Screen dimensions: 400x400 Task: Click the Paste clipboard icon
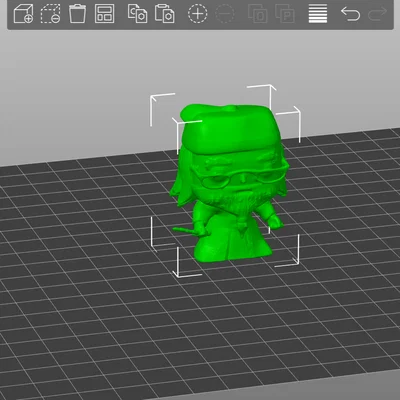165,14
